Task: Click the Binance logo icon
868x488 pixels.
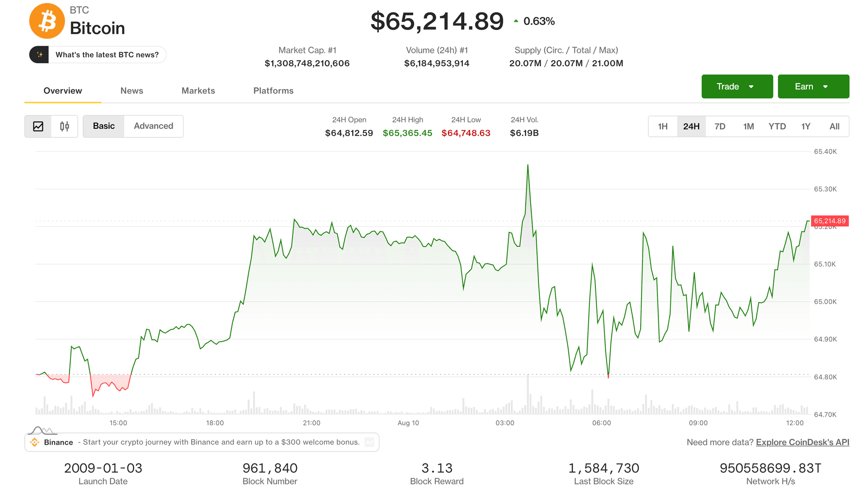Action: [34, 442]
